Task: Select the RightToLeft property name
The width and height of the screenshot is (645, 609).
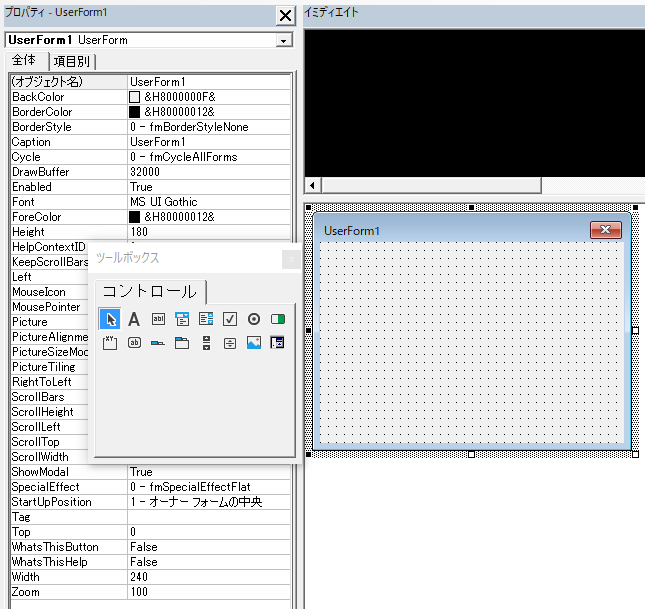Action: tap(42, 382)
